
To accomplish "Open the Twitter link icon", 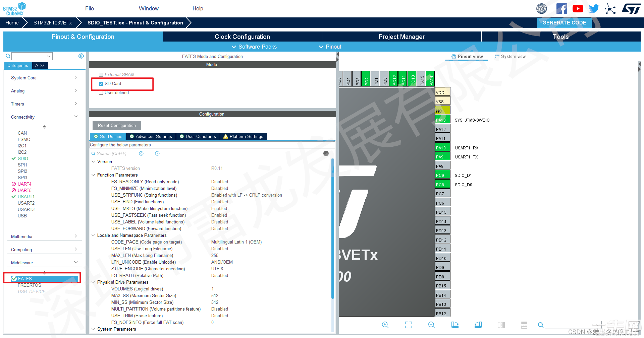I will 594,9.
